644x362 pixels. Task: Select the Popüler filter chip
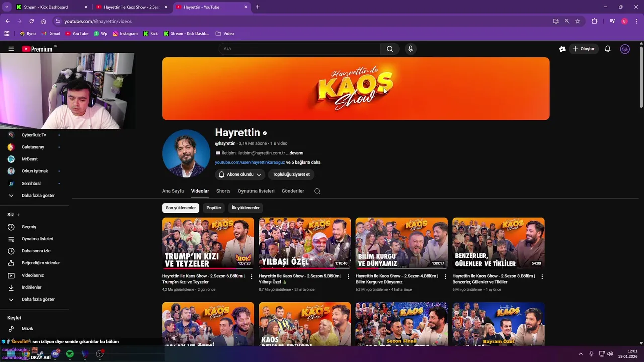click(x=214, y=208)
